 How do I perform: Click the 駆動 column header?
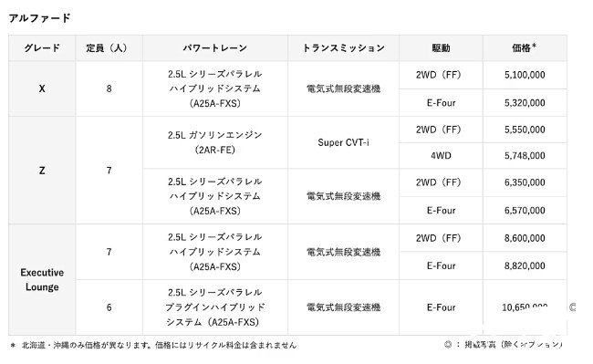pos(441,48)
